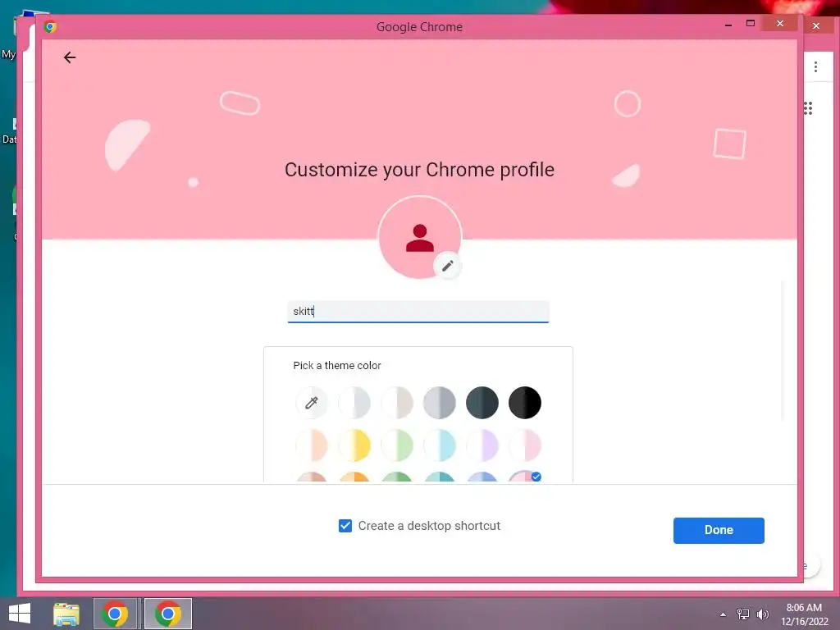840x630 pixels.
Task: Select the lavender theme color
Action: coord(482,445)
